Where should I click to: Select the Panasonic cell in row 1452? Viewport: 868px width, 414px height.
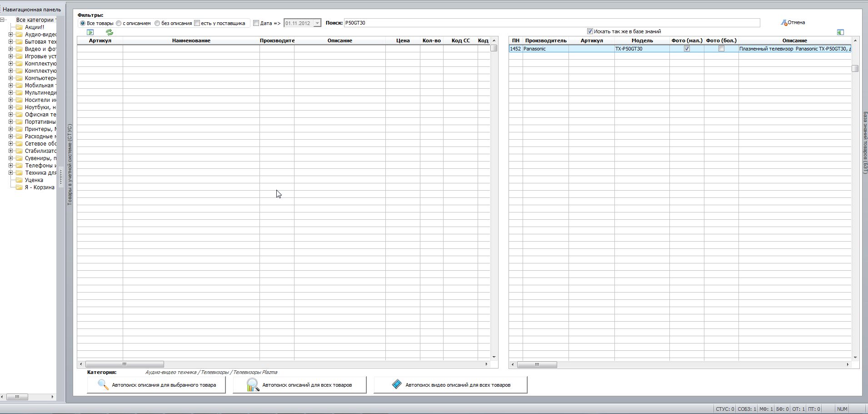[546, 49]
